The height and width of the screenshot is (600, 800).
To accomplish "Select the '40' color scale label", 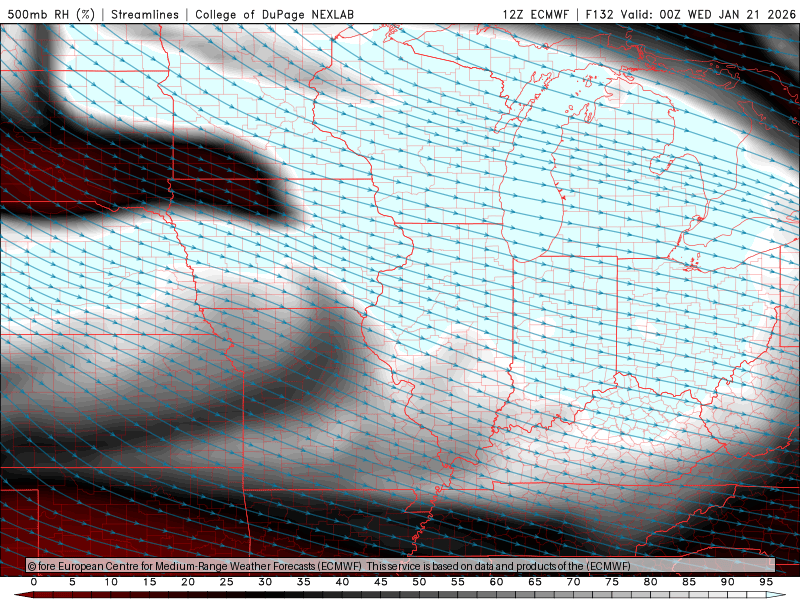I will tap(342, 582).
